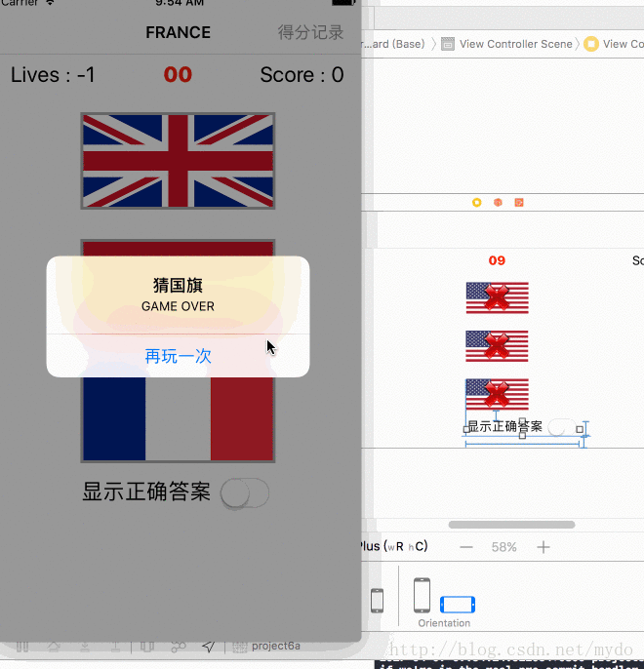
Task: Open the 得分记录 score record link
Action: coord(310,32)
